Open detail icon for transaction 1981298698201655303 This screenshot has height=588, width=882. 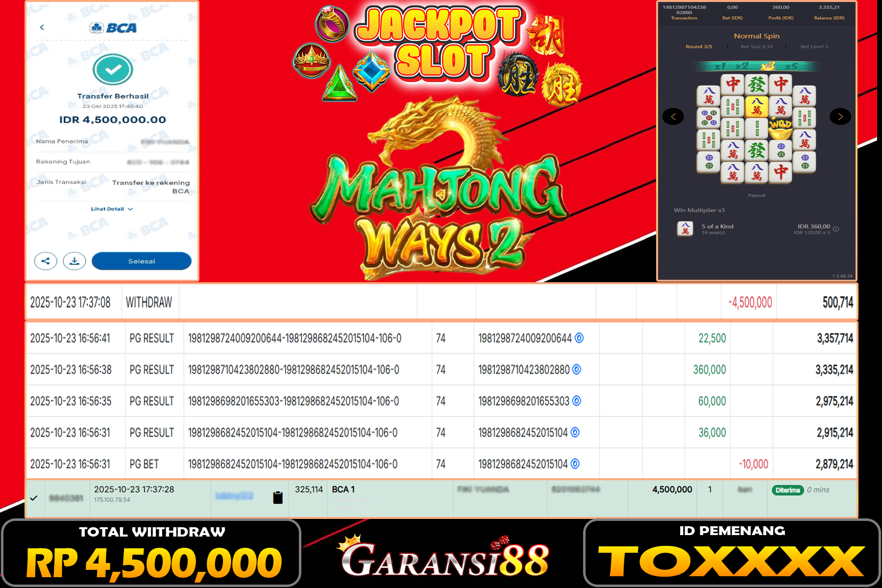click(577, 401)
